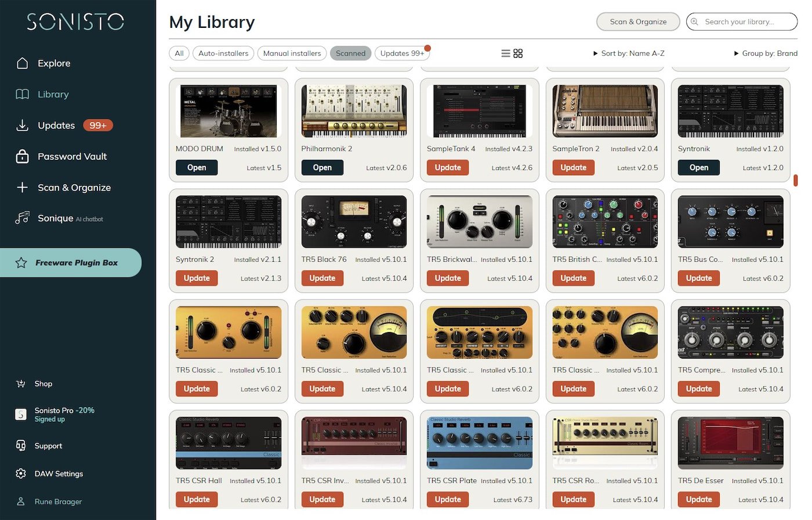Click the Philharmonik 2 thumbnail
Image resolution: width=812 pixels, height=520 pixels.
point(354,111)
